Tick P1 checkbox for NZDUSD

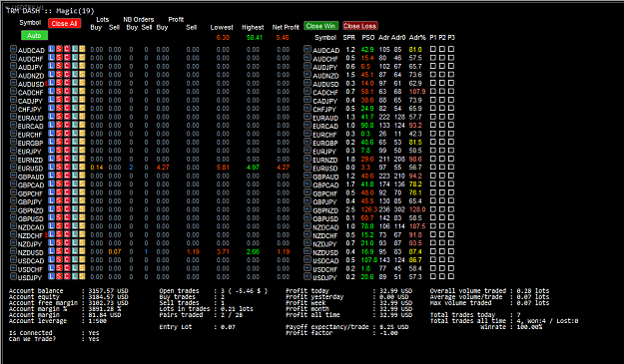click(x=433, y=251)
